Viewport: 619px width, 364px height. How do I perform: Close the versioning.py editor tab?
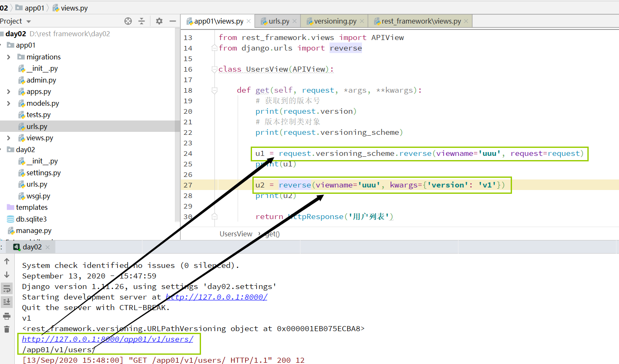click(362, 21)
